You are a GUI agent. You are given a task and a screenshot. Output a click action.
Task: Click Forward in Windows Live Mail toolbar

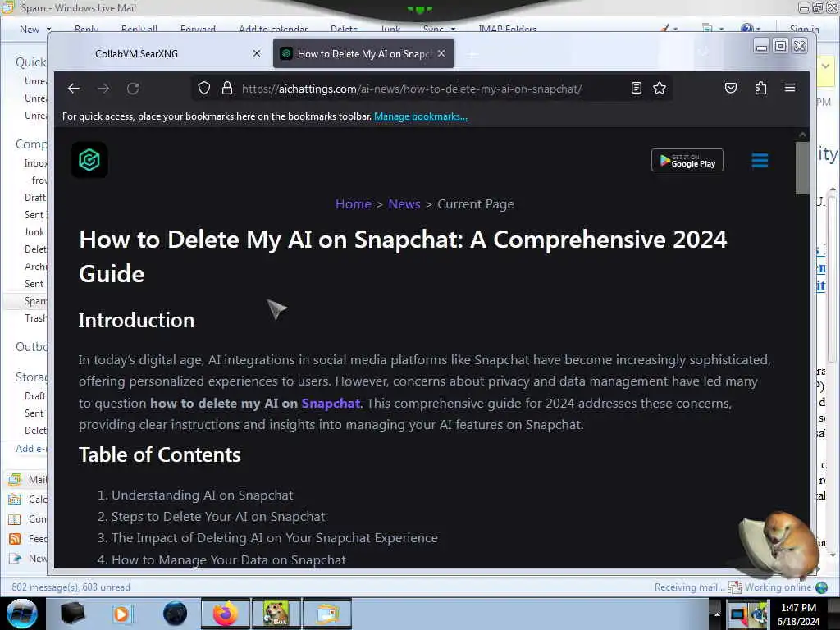[x=198, y=29]
